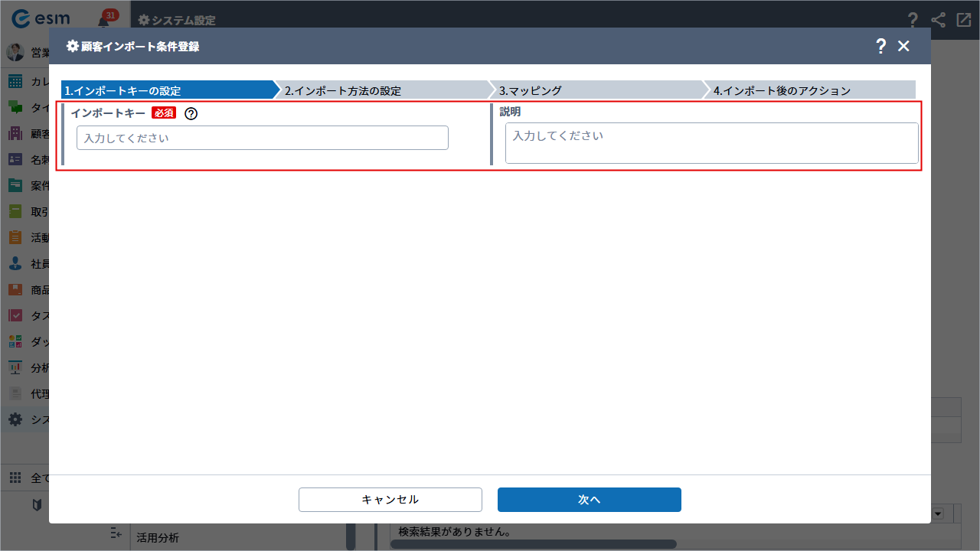This screenshot has height=551, width=980.
Task: Click the horizontal scrollbar under search results
Action: pos(533,544)
